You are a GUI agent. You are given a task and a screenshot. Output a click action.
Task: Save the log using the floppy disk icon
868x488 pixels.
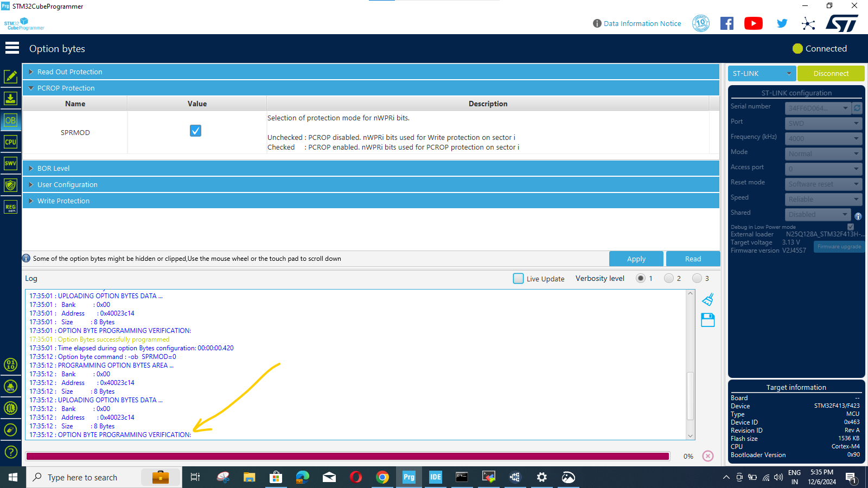point(707,320)
